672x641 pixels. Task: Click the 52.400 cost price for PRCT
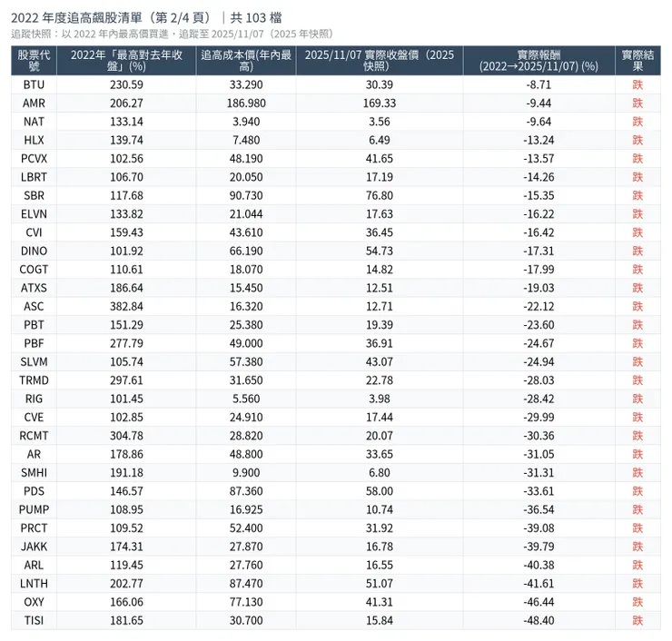point(246,528)
